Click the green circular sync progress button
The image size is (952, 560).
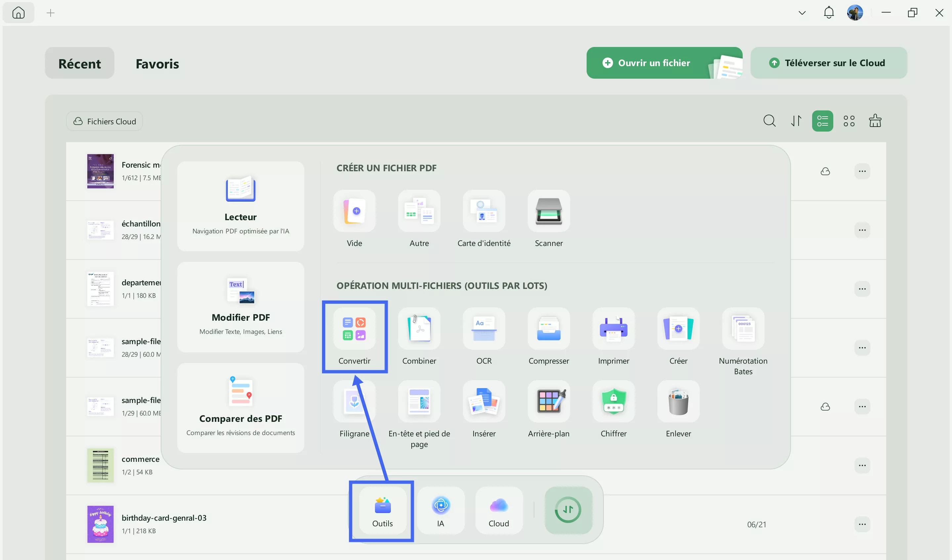(x=568, y=510)
